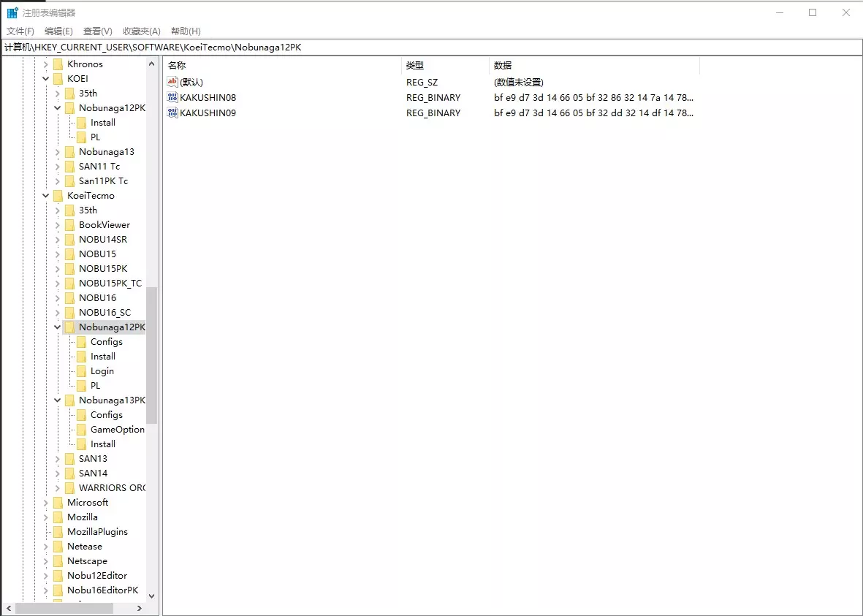Image resolution: width=863 pixels, height=616 pixels.
Task: Click the GameOption folder icon
Action: point(81,430)
